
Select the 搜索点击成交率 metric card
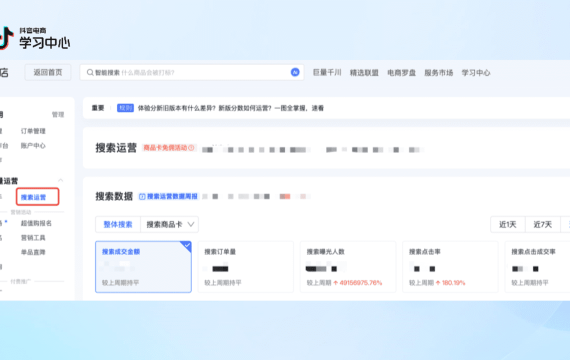pos(537,267)
